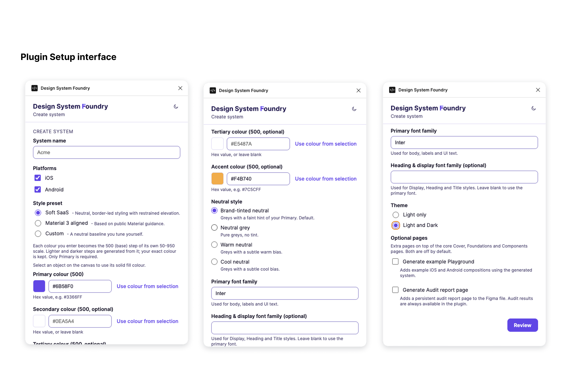
Task: Open the orange Accent colour swatch
Action: (217, 179)
